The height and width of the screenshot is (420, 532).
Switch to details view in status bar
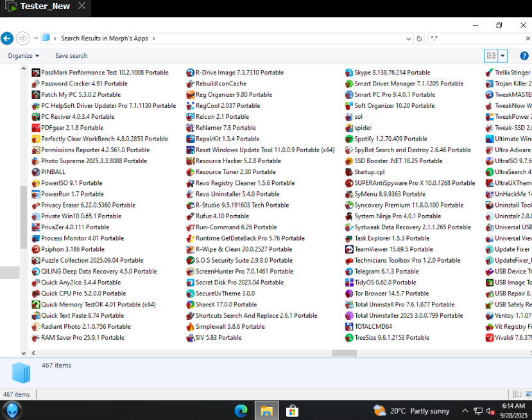[517, 394]
